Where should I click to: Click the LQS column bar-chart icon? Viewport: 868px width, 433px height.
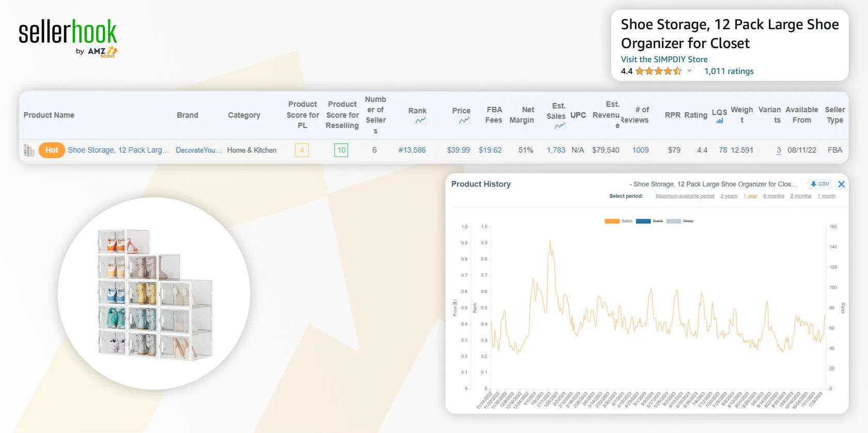pyautogui.click(x=720, y=121)
